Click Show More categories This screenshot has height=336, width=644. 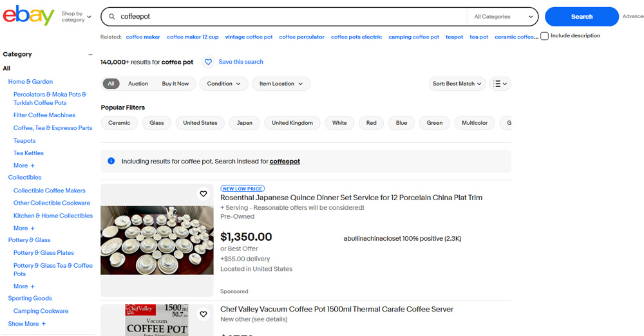coord(26,324)
